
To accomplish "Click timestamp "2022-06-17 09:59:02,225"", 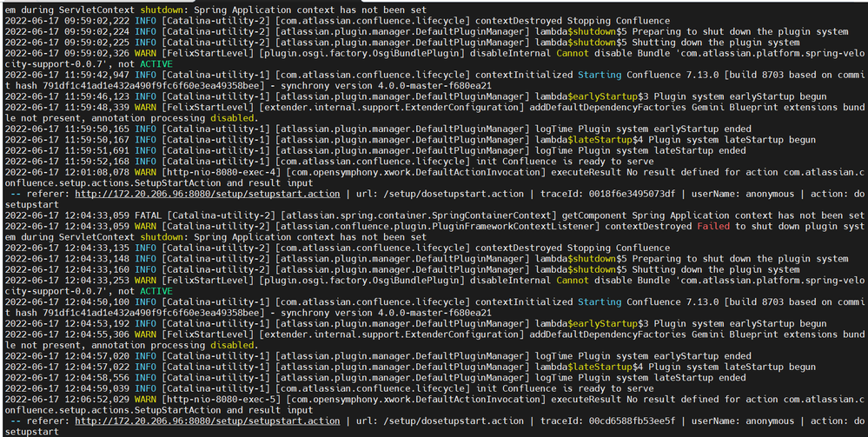I will click(67, 42).
